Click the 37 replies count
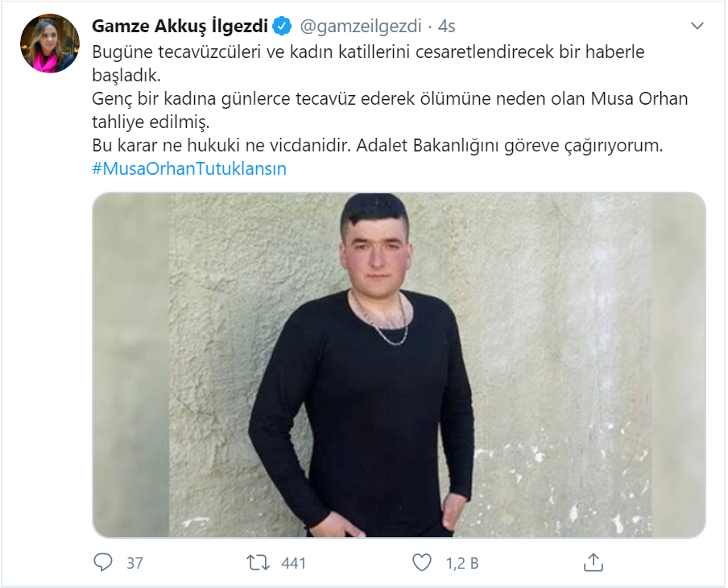The width and height of the screenshot is (728, 588). 134,563
